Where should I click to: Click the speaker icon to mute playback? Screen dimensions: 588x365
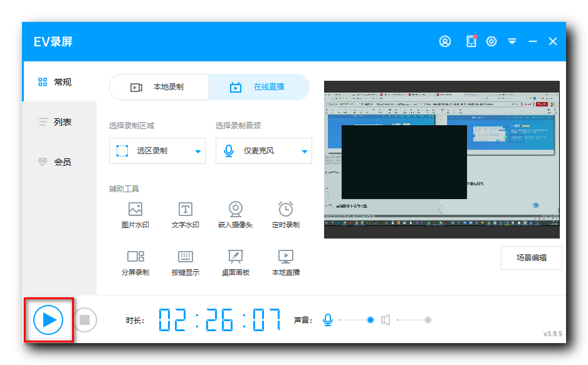point(385,319)
